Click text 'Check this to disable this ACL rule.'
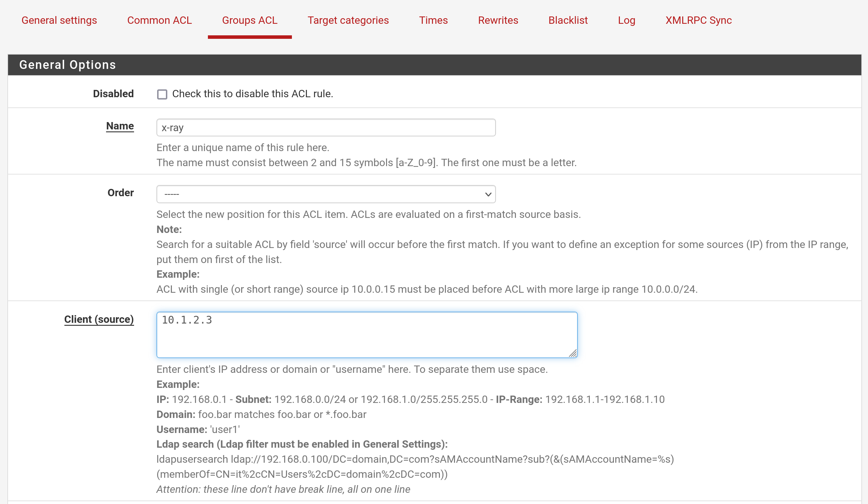Viewport: 868px width, 504px height. [x=253, y=94]
